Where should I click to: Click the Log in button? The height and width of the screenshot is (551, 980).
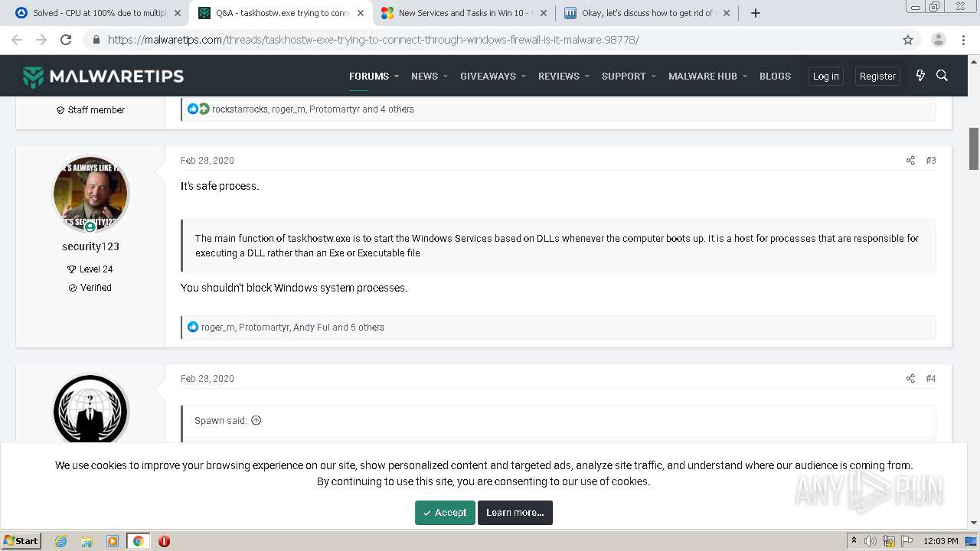pos(825,76)
